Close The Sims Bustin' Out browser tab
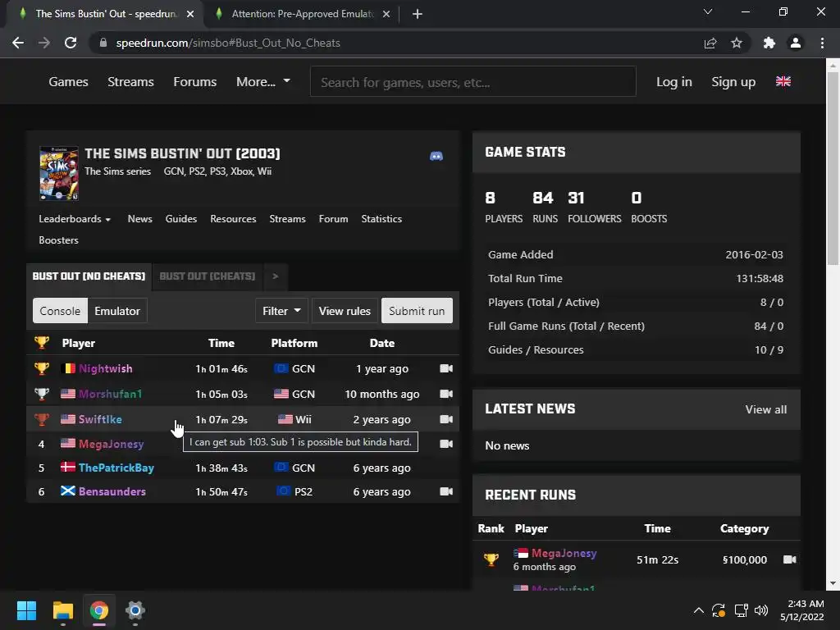The height and width of the screenshot is (630, 840). pyautogui.click(x=190, y=14)
